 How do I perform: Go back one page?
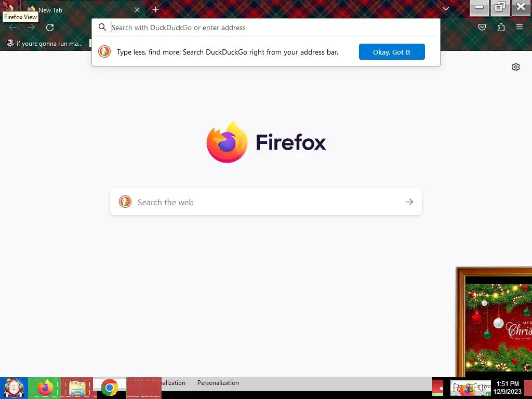point(12,27)
